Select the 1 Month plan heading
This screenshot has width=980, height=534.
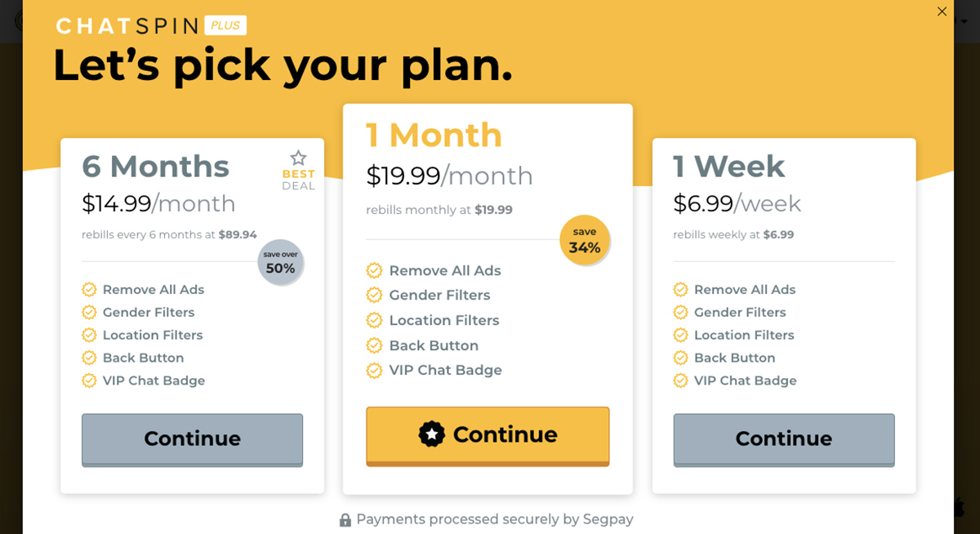tap(434, 135)
